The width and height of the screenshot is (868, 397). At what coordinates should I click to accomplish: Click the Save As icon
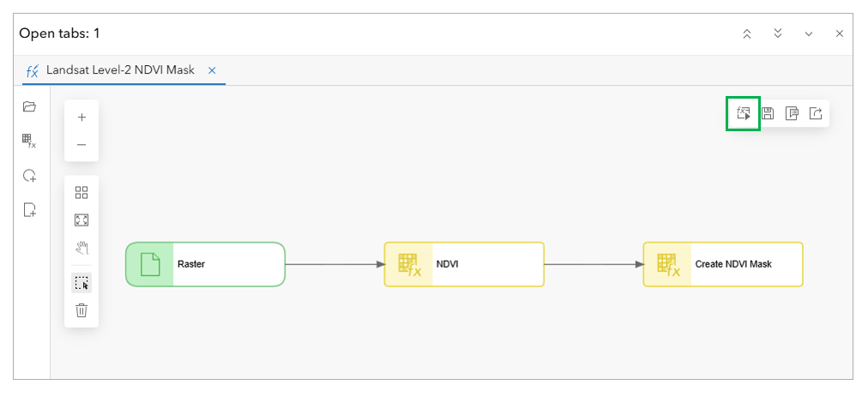pos(792,113)
